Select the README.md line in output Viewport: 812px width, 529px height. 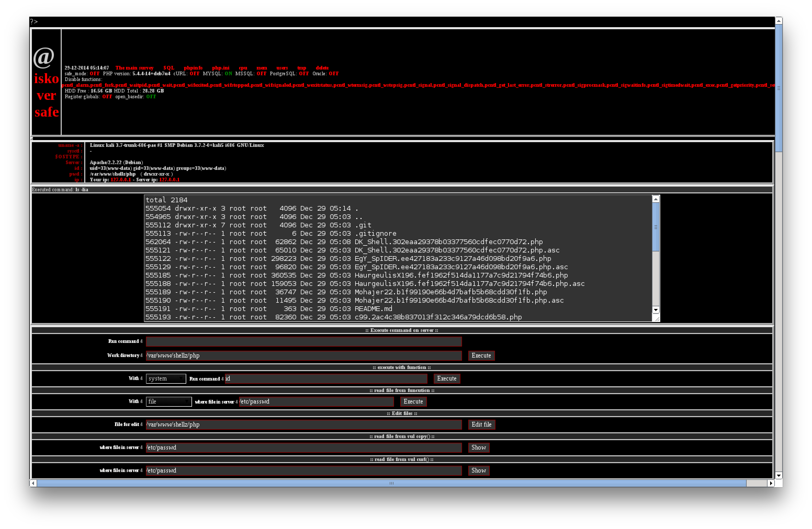click(x=269, y=309)
